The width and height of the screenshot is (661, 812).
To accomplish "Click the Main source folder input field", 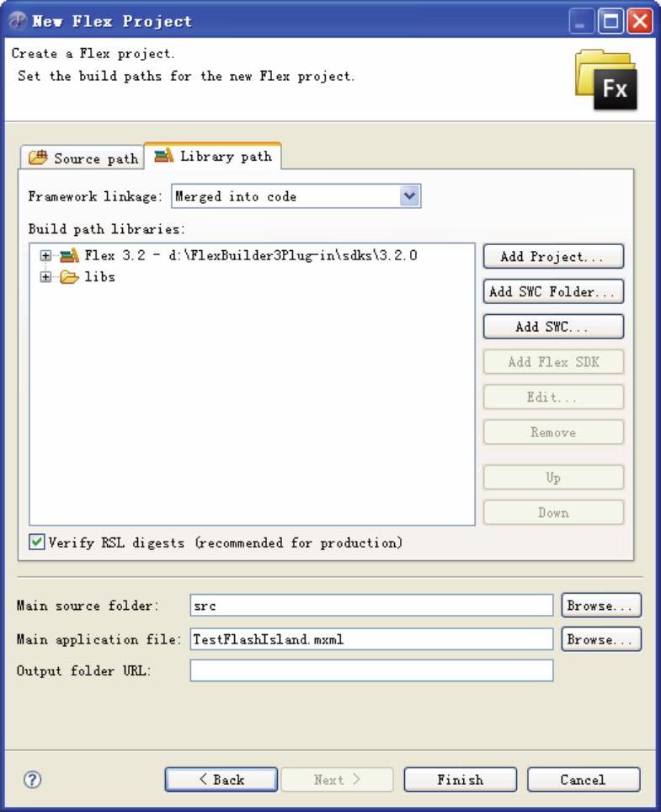I will 371,606.
